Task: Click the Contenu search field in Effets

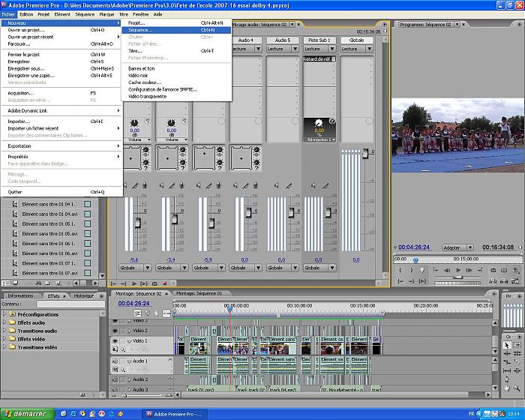Action: pos(70,304)
